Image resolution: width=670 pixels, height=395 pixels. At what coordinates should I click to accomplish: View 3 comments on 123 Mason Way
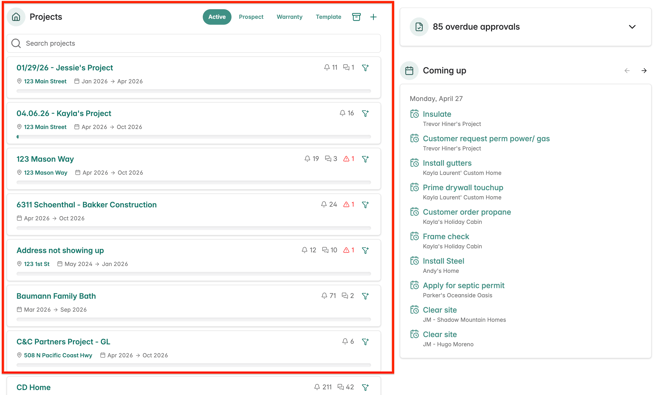331,159
